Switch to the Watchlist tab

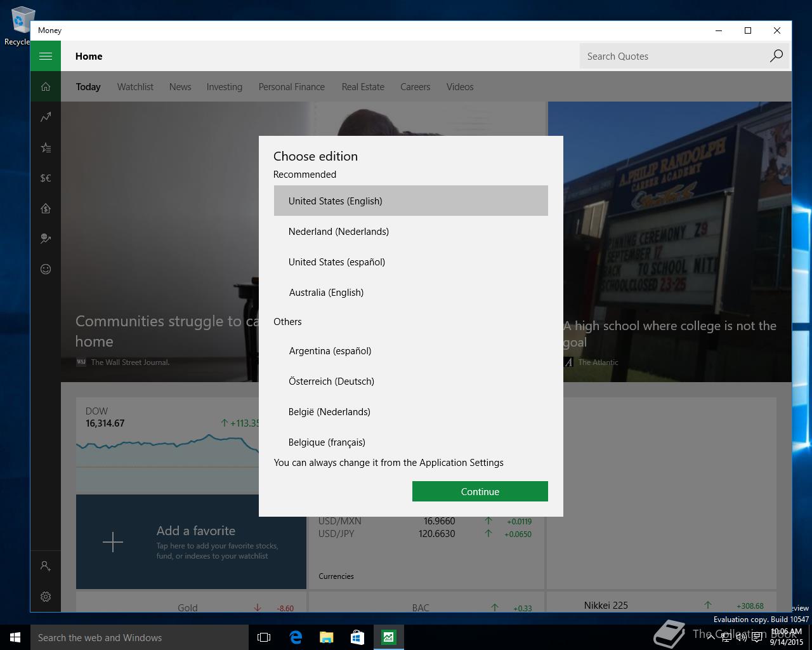pos(135,87)
